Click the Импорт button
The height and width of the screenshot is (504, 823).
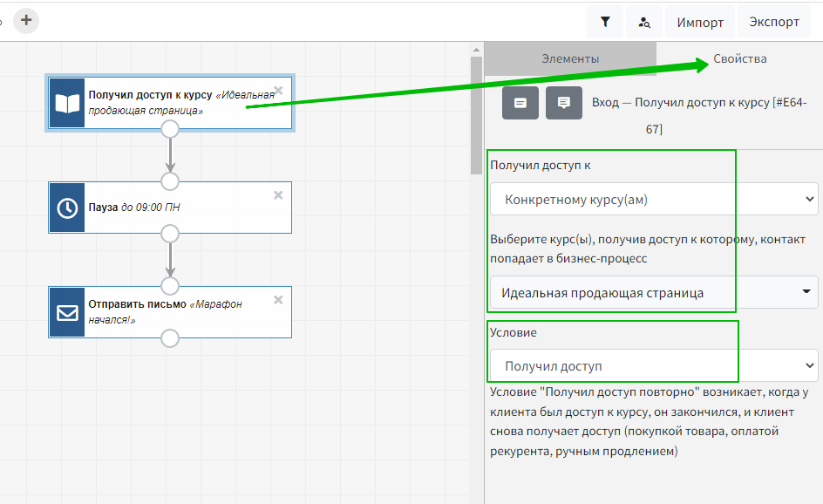(x=699, y=22)
